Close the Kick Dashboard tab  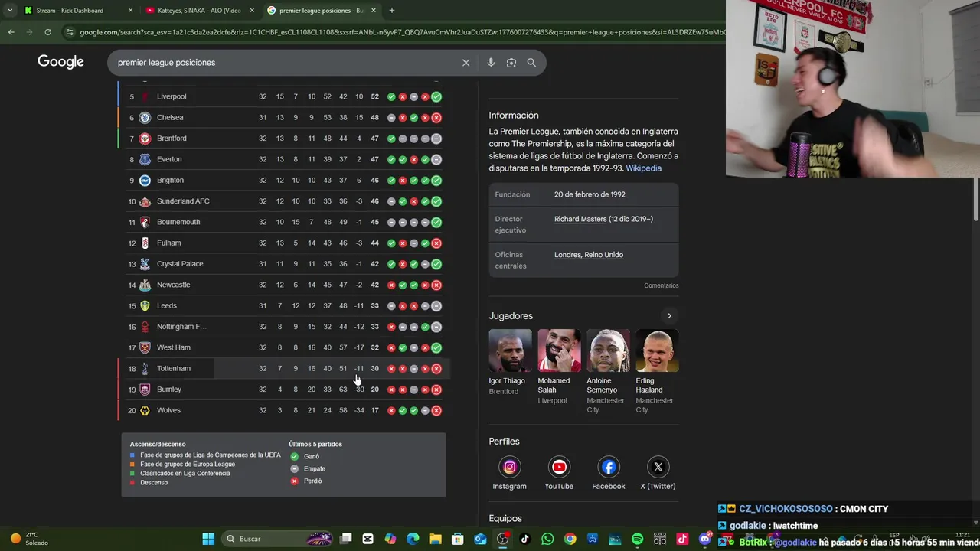(x=130, y=11)
